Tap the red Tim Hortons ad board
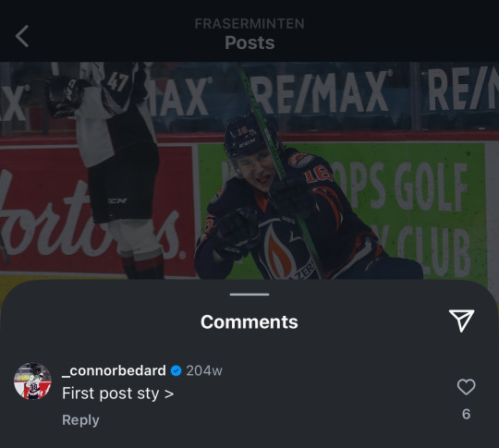 point(95,210)
